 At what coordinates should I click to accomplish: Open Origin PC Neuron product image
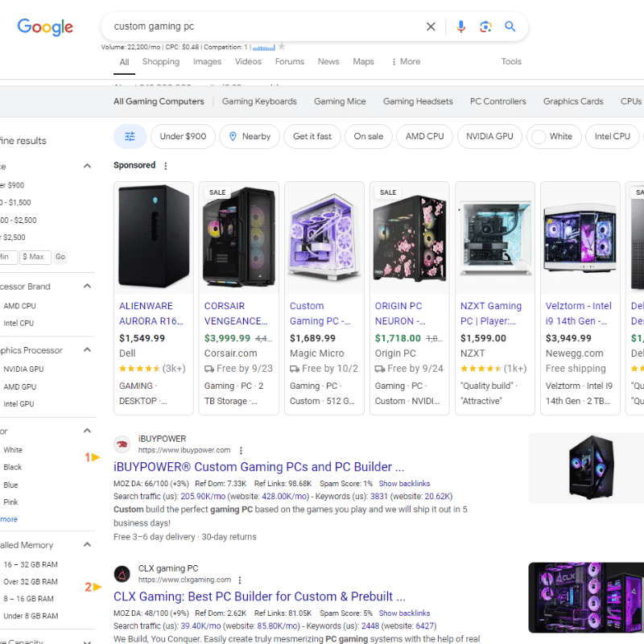[410, 237]
